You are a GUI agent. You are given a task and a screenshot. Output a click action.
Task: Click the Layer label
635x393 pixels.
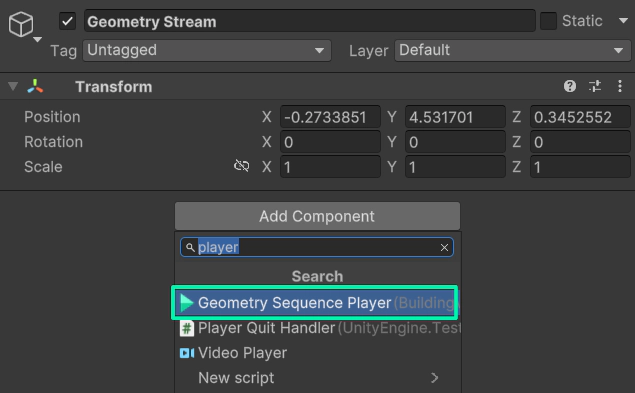click(x=369, y=51)
